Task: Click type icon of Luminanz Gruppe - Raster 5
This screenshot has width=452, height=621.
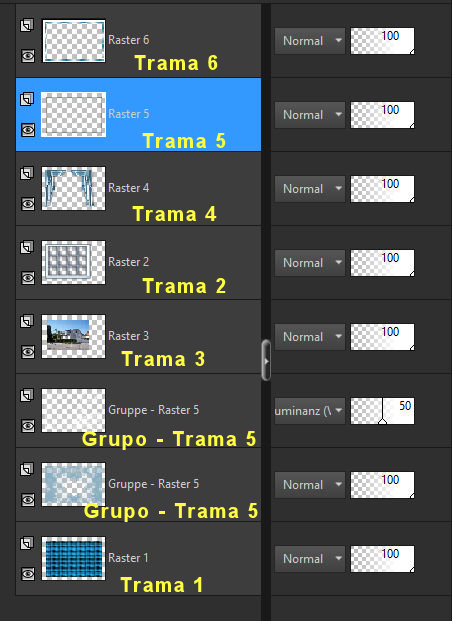Action: (27, 395)
